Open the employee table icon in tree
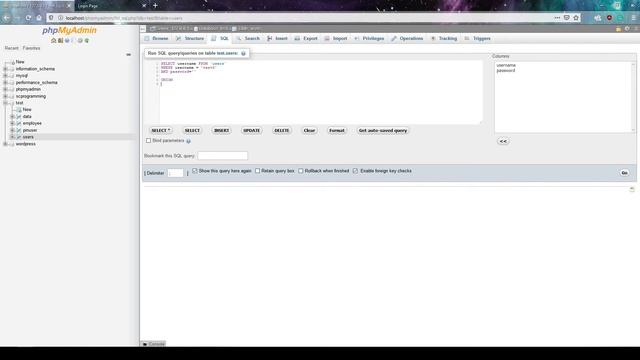Image resolution: width=640 pixels, height=360 pixels. pos(19,123)
